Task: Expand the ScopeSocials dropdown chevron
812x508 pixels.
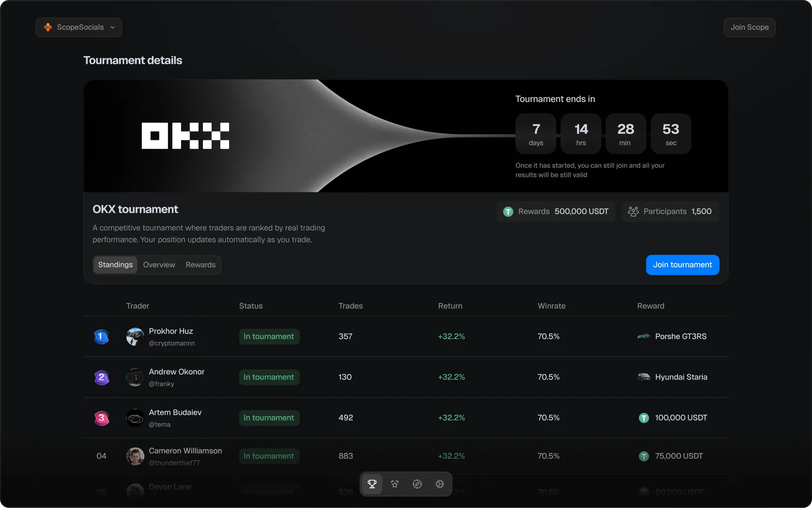Action: [x=113, y=27]
